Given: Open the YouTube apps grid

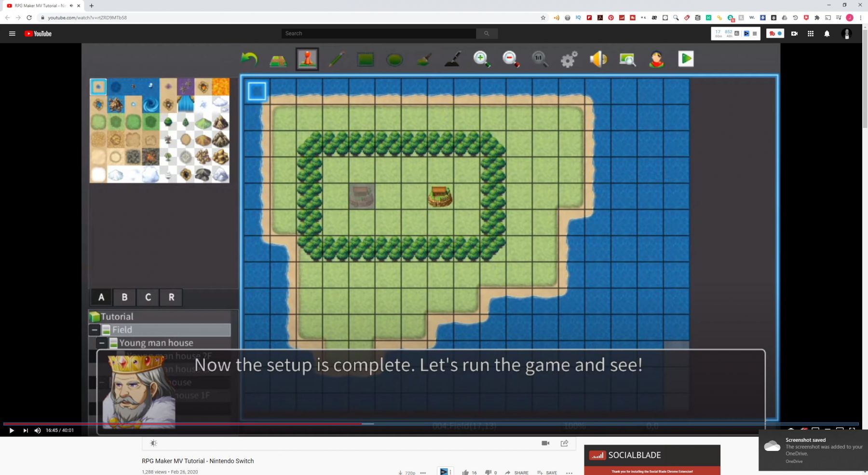Looking at the screenshot, I should coord(811,33).
